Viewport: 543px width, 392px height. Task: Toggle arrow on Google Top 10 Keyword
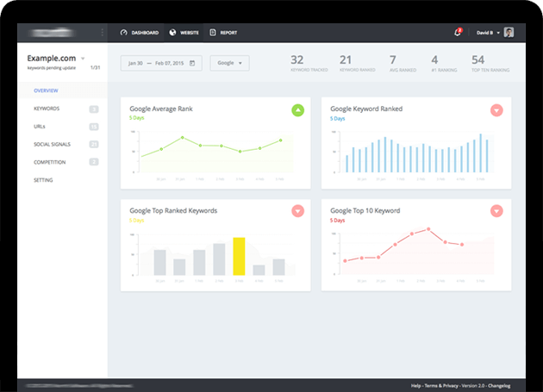[496, 211]
